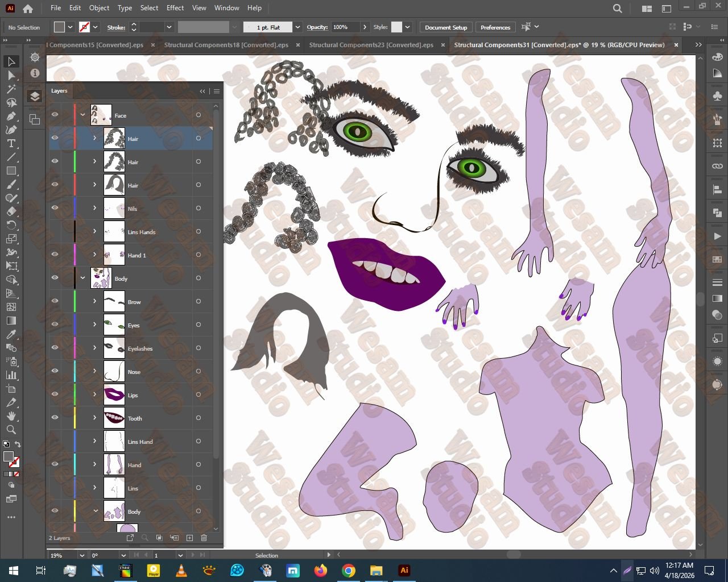Select the Hand tool
The height and width of the screenshot is (582, 728).
(11, 416)
